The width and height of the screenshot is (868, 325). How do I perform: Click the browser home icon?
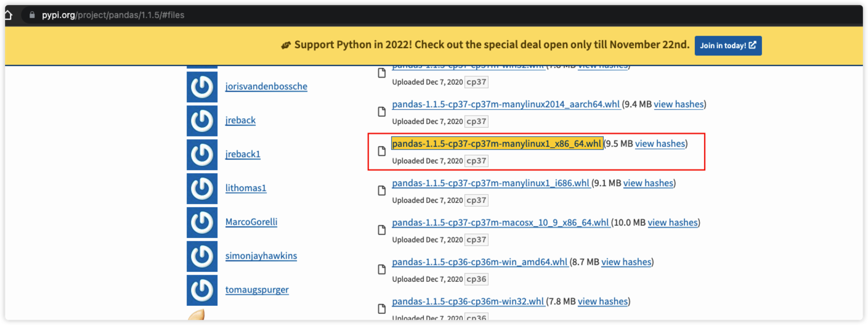tap(8, 15)
